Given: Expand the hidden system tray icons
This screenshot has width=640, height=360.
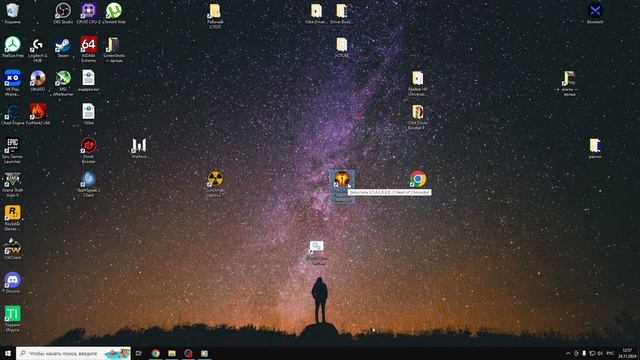Looking at the screenshot, I should click(568, 353).
